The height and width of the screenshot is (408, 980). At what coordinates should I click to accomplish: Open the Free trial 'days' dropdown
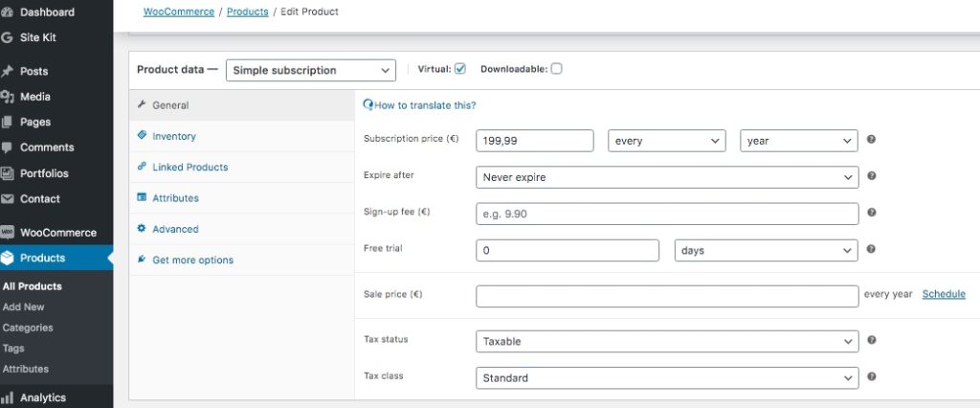[x=767, y=250]
